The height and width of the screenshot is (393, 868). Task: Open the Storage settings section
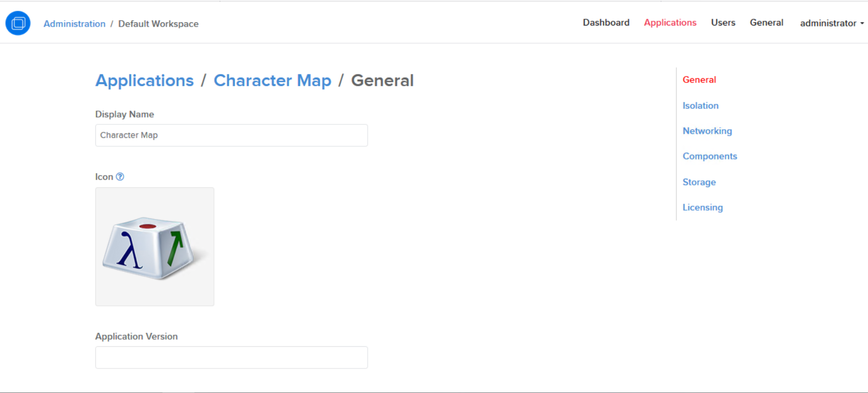pyautogui.click(x=699, y=182)
